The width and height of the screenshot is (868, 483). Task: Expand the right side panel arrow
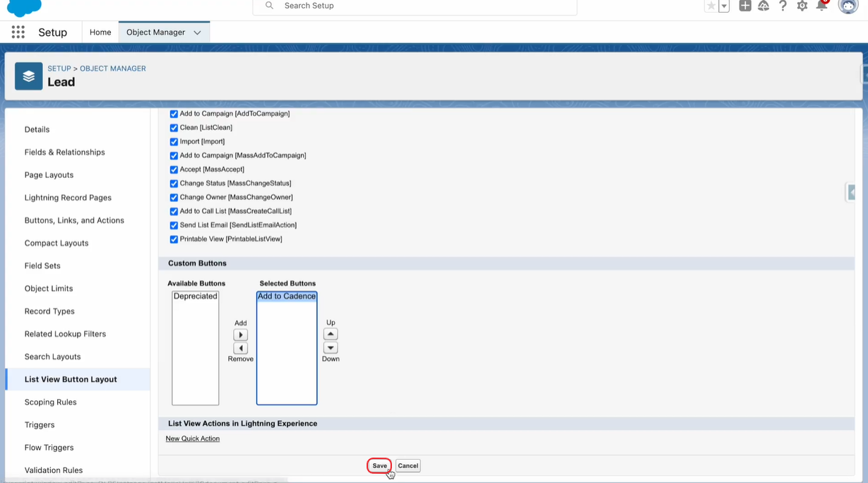[x=851, y=192]
